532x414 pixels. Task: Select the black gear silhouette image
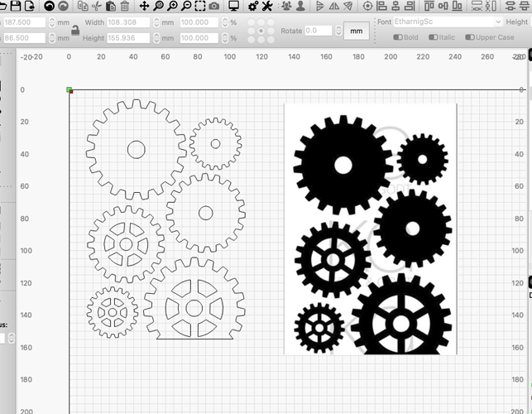click(x=371, y=229)
